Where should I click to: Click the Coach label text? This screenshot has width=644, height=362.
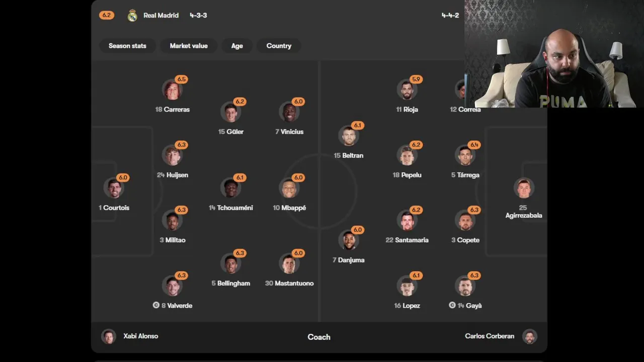pos(319,337)
